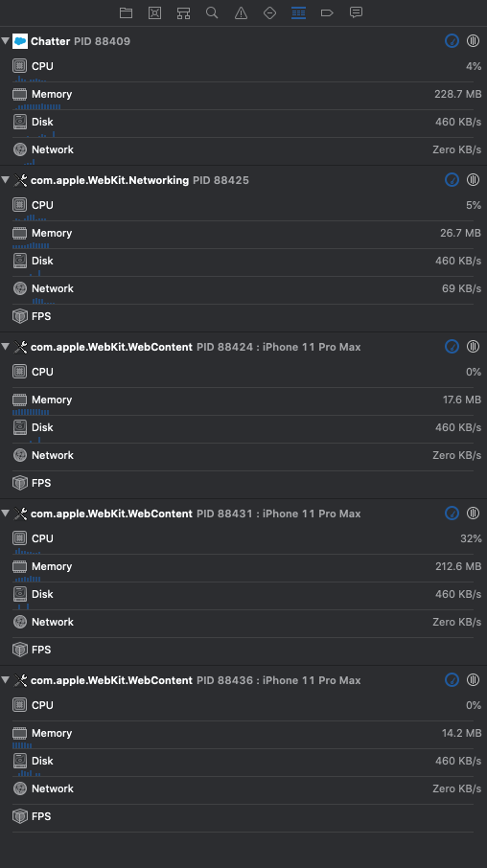The height and width of the screenshot is (868, 487).
Task: Show the Issue navigator warning icon
Action: [x=241, y=12]
